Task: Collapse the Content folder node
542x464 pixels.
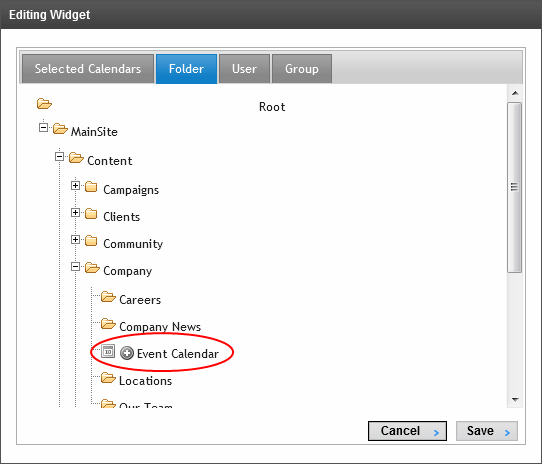Action: click(59, 157)
